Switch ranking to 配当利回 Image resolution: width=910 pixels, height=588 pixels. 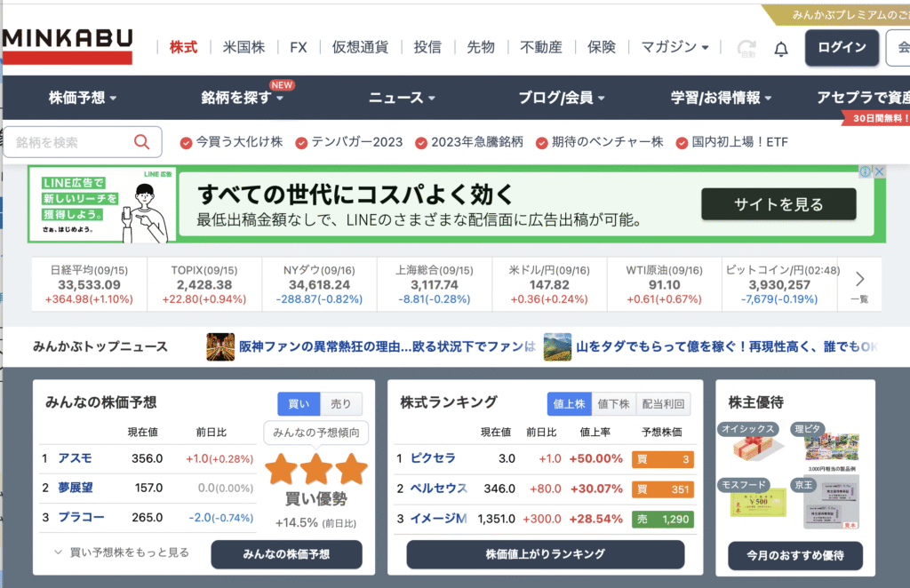pos(663,403)
